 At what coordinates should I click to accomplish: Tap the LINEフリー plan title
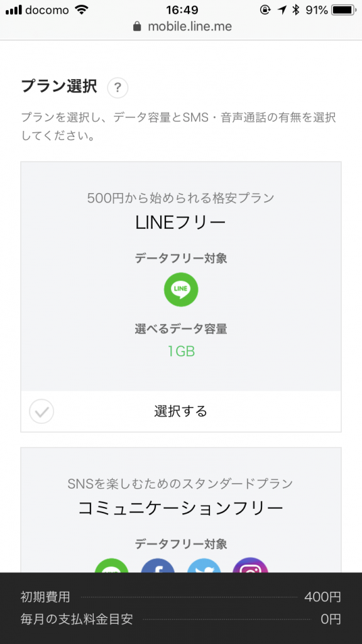181,223
